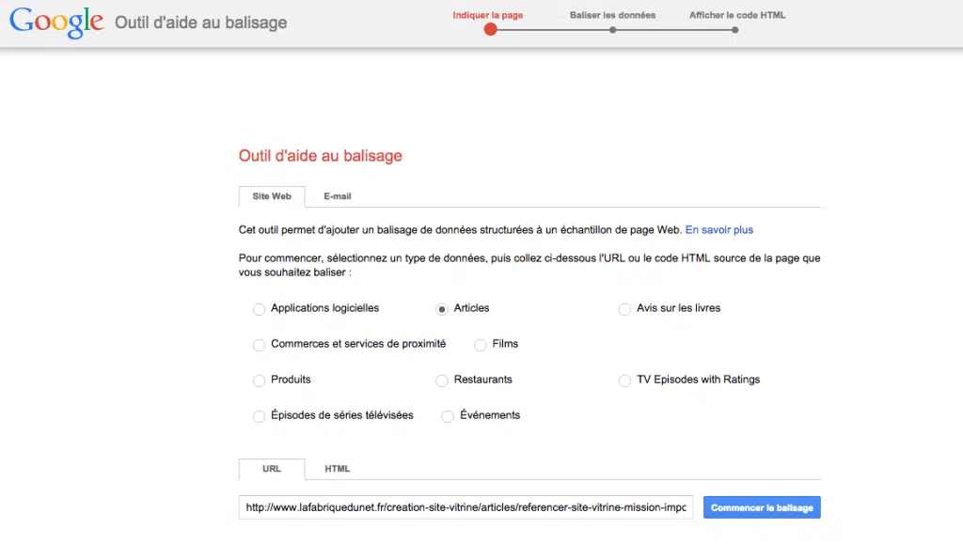Select 'TV Episodes with Ratings' option
Viewport: 963px width, 560px height.
point(624,381)
